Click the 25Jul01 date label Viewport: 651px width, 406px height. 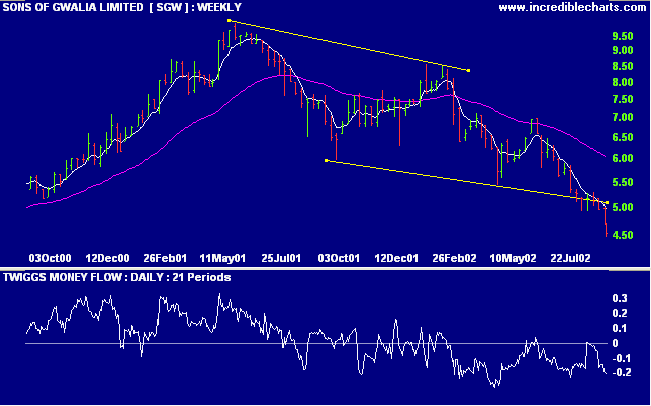pyautogui.click(x=281, y=258)
